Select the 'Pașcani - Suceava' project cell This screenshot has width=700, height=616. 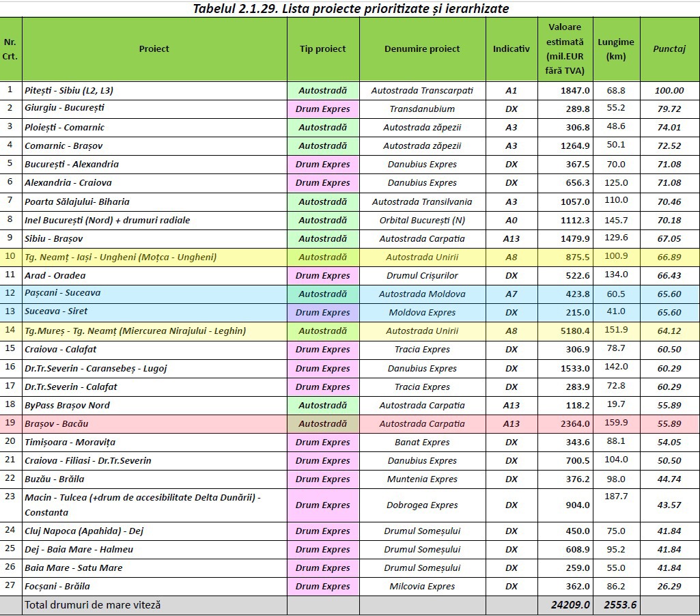[x=62, y=293]
